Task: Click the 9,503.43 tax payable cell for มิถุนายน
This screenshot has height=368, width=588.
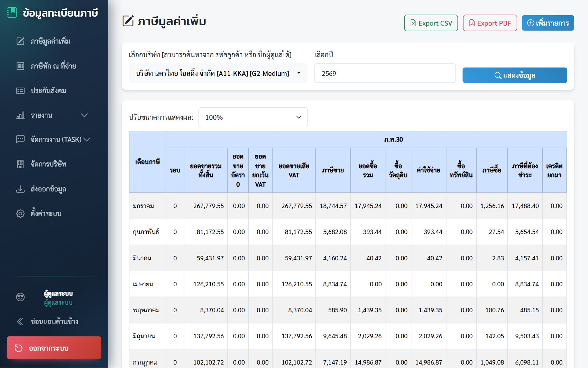Action: coord(525,336)
